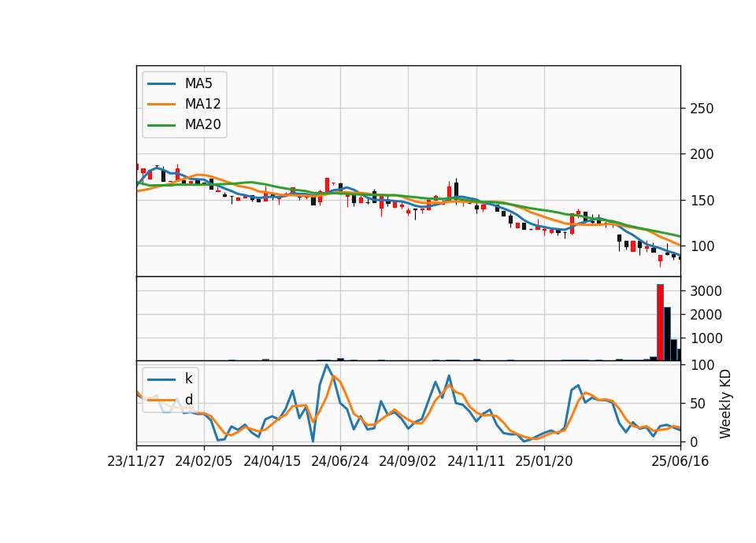Click the 24/09/02 date axis label

click(407, 461)
